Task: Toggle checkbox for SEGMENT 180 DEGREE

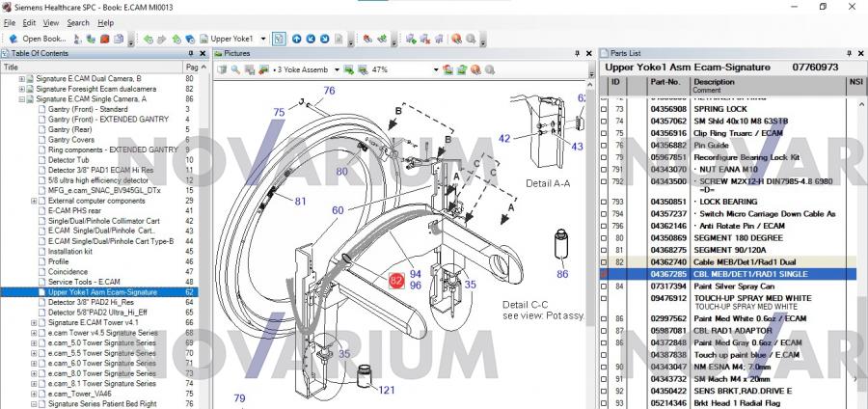Action: point(605,237)
